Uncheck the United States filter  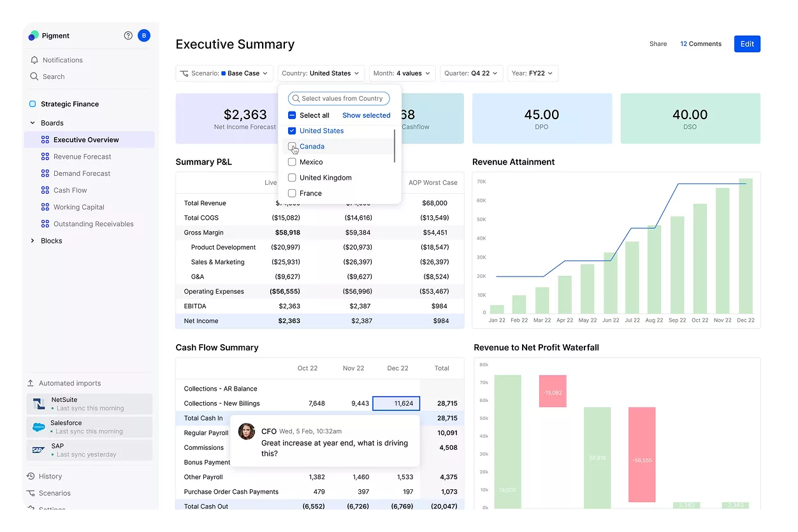point(292,131)
